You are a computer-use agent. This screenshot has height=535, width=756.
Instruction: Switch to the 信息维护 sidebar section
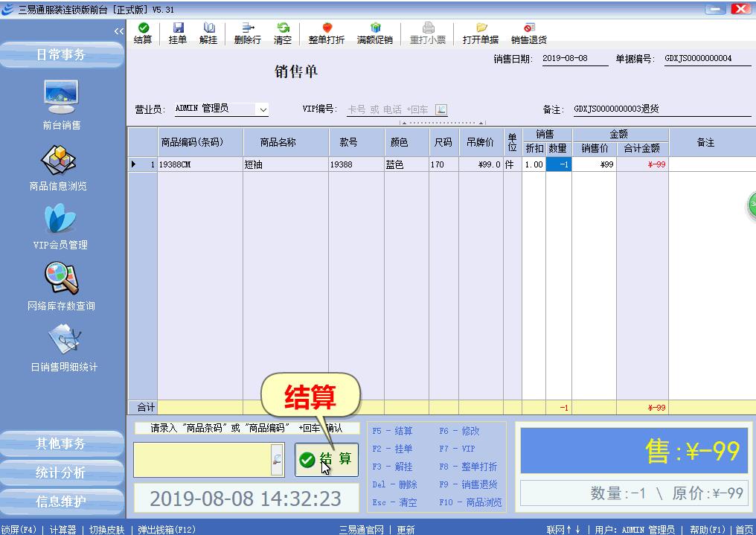click(x=61, y=502)
